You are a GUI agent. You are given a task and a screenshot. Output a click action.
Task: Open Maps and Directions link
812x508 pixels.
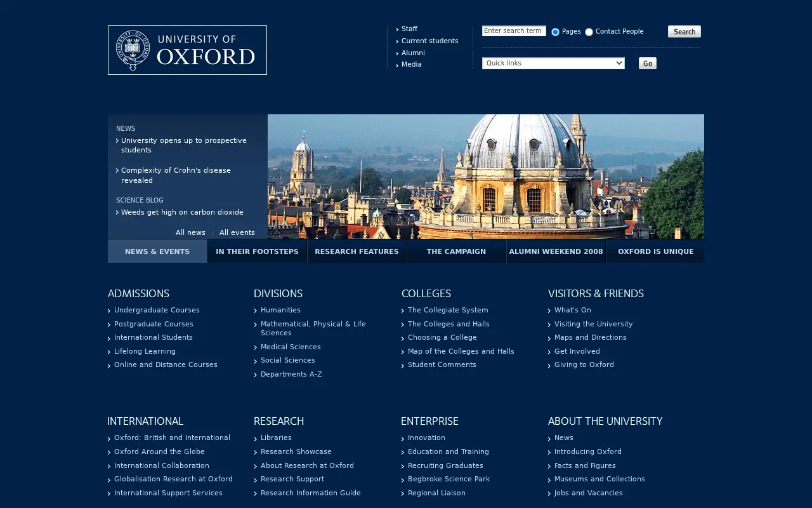tap(591, 337)
